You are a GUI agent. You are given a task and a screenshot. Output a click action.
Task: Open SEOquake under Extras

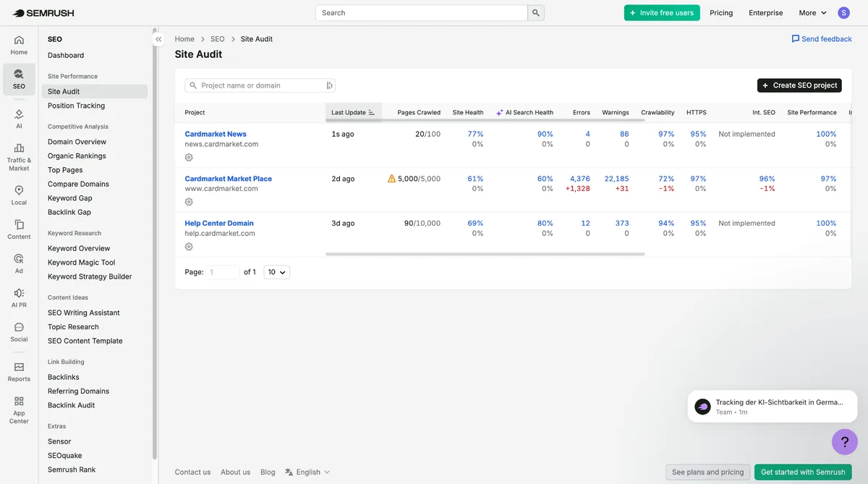(64, 456)
